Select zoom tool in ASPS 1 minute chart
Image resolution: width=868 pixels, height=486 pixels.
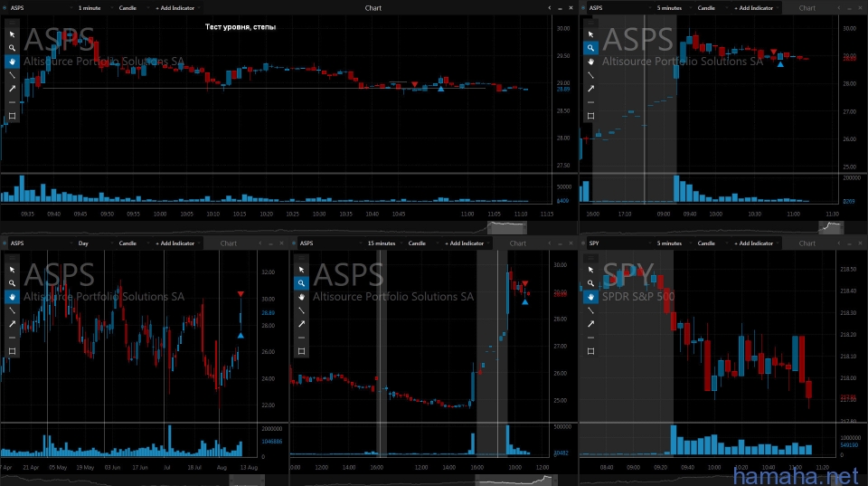coord(12,48)
